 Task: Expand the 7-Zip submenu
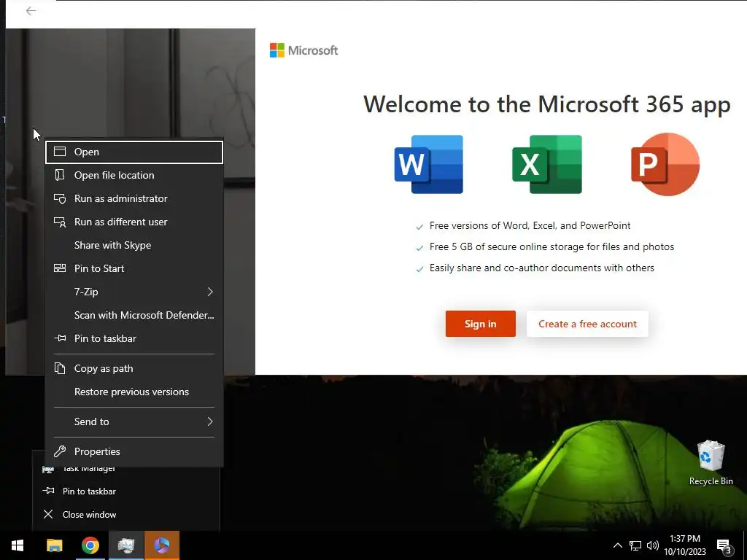(x=134, y=292)
